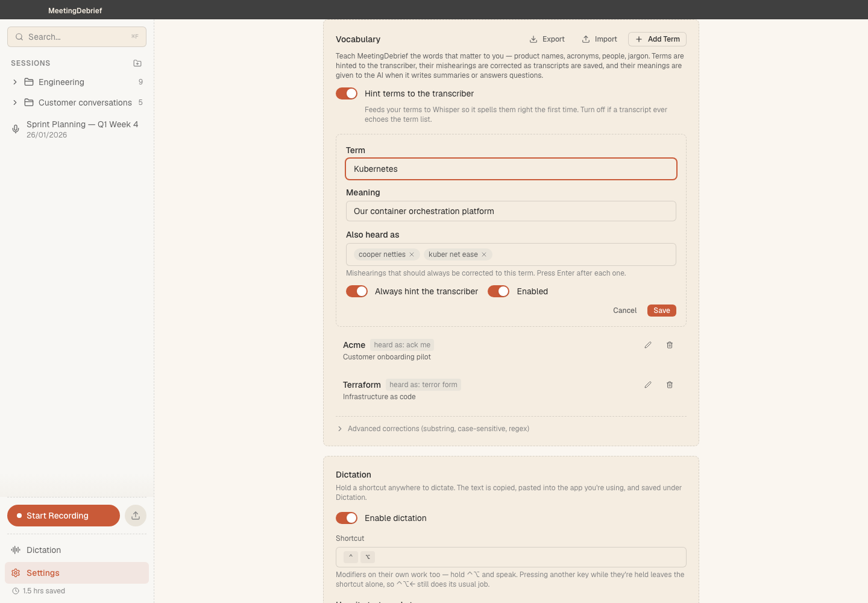Toggle 'Always hint the transcriber' switch
The height and width of the screenshot is (603, 868).
pos(357,291)
